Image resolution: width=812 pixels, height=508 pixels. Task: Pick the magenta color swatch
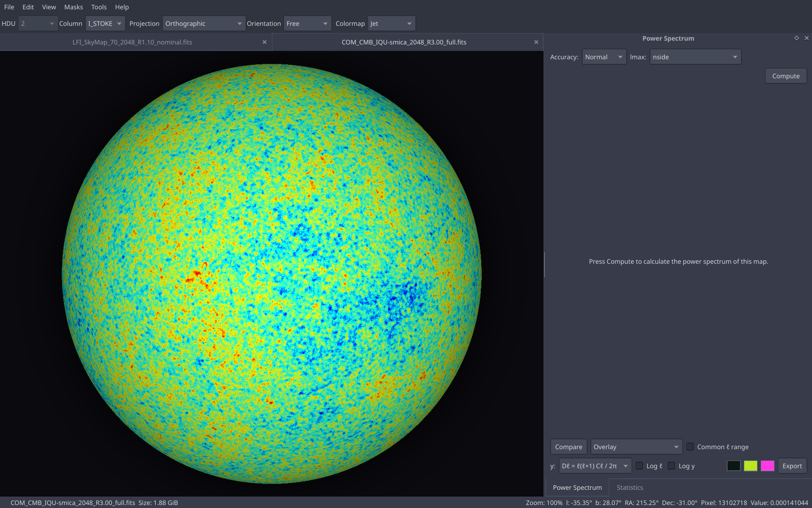click(x=767, y=466)
